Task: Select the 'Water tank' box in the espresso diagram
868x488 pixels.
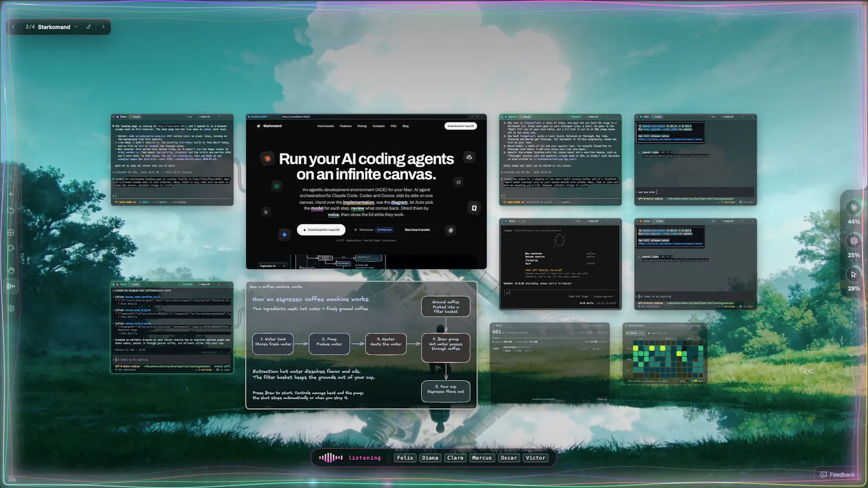Action: (x=273, y=344)
